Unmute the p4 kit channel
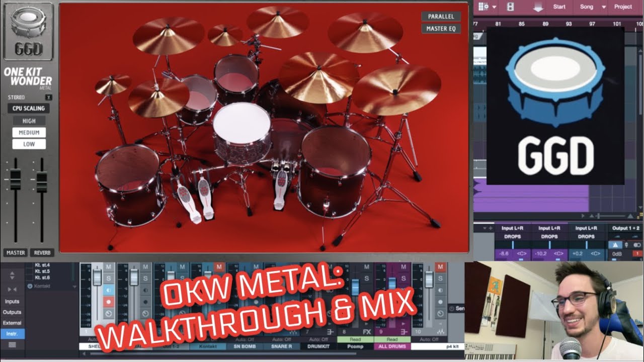 (440, 267)
